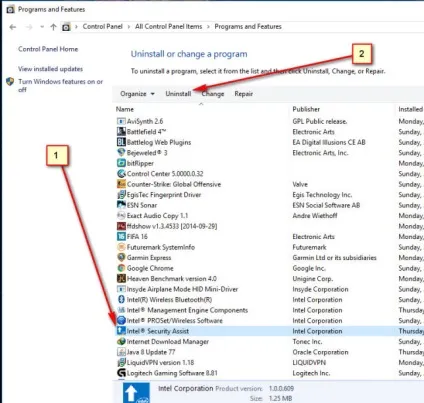Click the EgisTec Fingerprint Driver icon

click(x=121, y=195)
